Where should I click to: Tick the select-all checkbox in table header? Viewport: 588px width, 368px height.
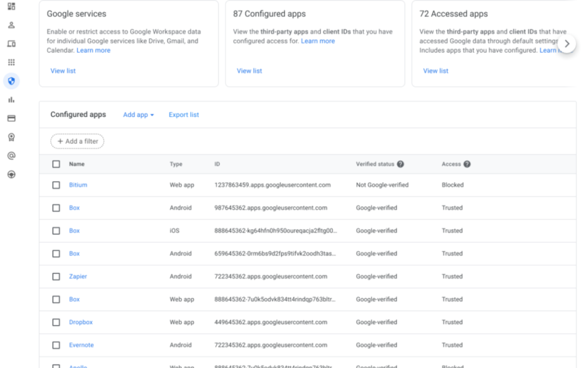tap(56, 164)
